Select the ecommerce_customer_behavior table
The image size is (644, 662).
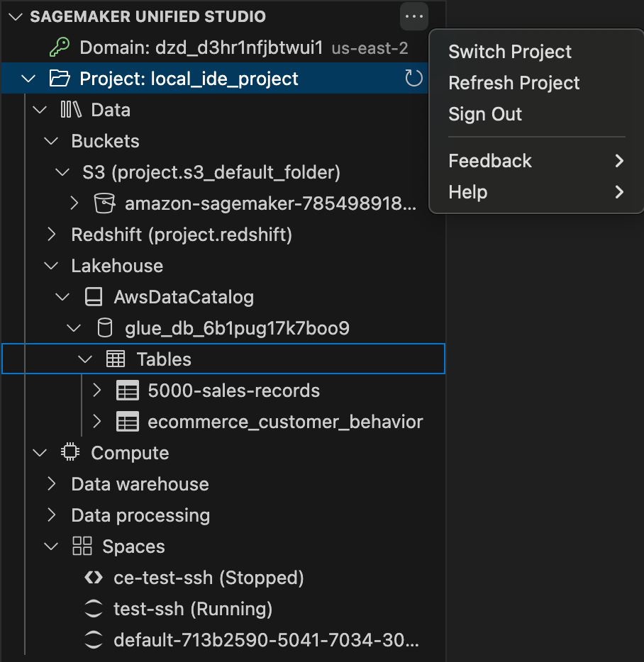[284, 421]
